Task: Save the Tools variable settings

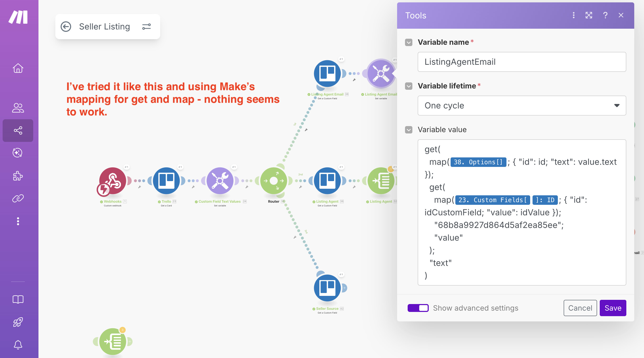Action: pyautogui.click(x=613, y=308)
